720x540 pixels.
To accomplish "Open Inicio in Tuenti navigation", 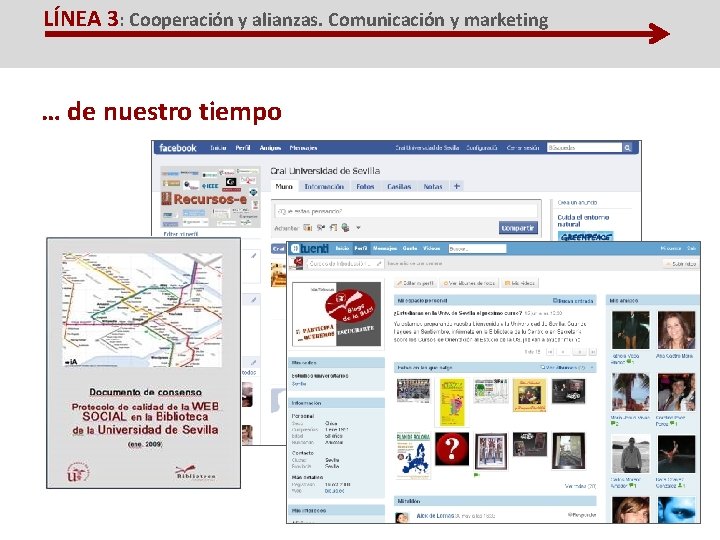I will click(x=342, y=248).
